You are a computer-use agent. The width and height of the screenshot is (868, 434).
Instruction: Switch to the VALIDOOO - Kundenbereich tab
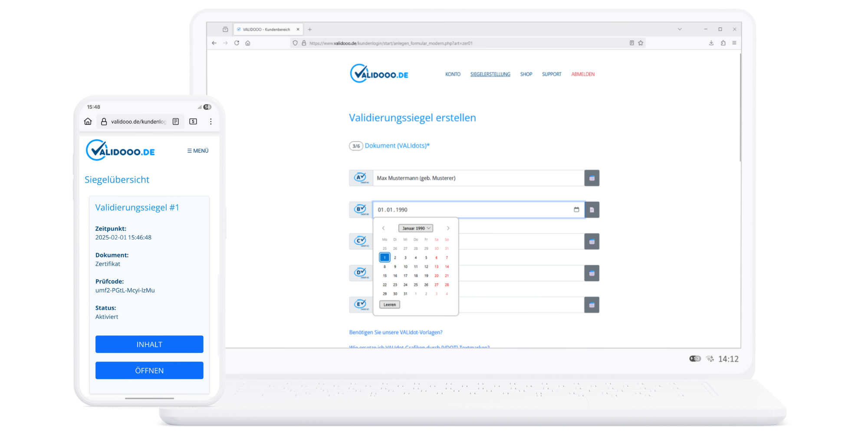pyautogui.click(x=266, y=29)
